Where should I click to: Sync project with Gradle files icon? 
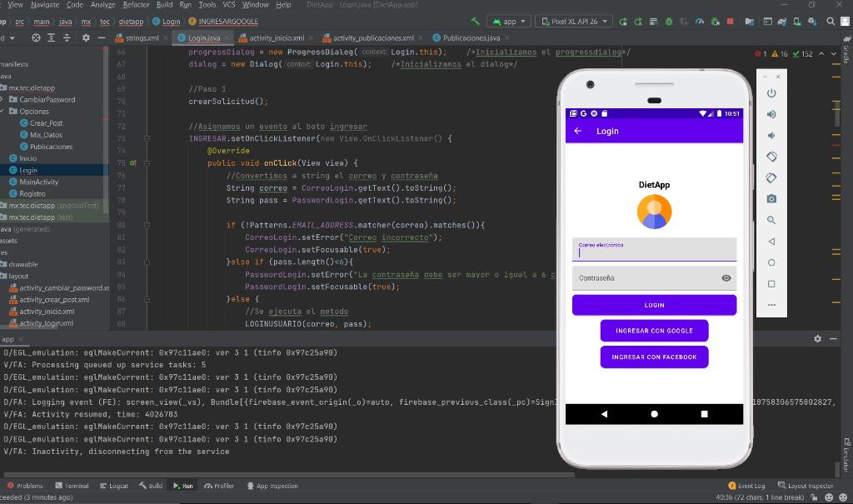[x=781, y=22]
